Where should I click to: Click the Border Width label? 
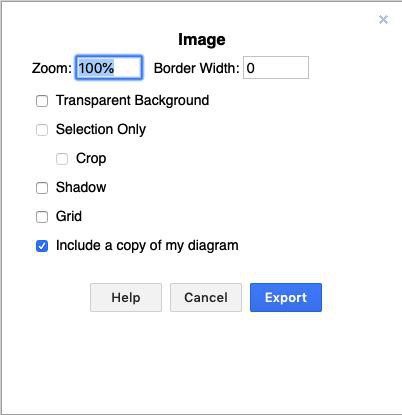click(x=197, y=68)
